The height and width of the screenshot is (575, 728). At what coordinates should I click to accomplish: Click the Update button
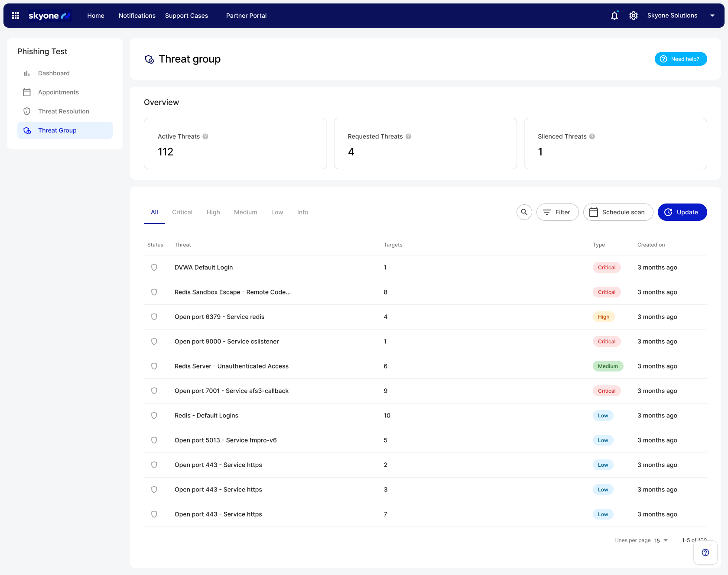[682, 212]
